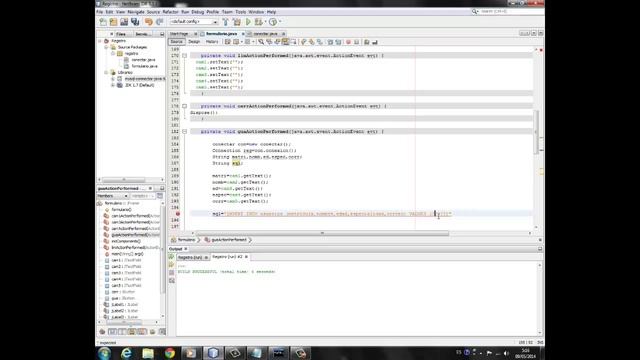Click the Build Project hammer icon
Image resolution: width=640 pixels, height=360 pixels.
point(225,22)
